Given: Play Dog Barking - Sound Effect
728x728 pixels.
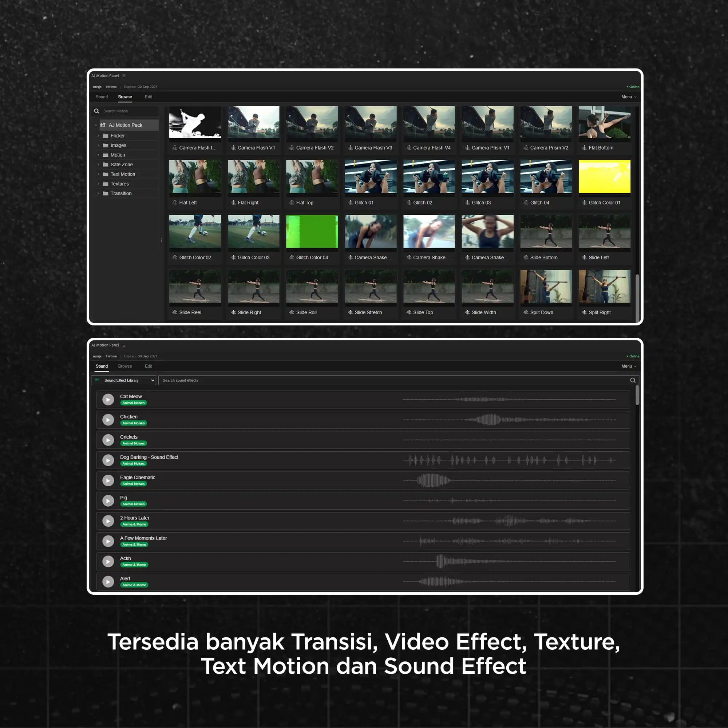Looking at the screenshot, I should tap(108, 460).
